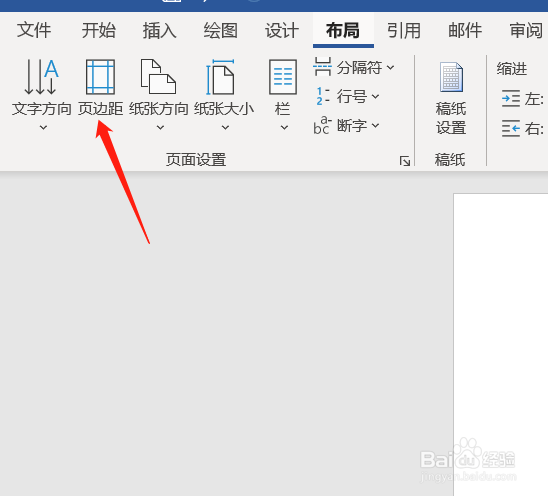This screenshot has height=496, width=548.
Task: Open the 纸张大小 paper size icon
Action: 220,77
